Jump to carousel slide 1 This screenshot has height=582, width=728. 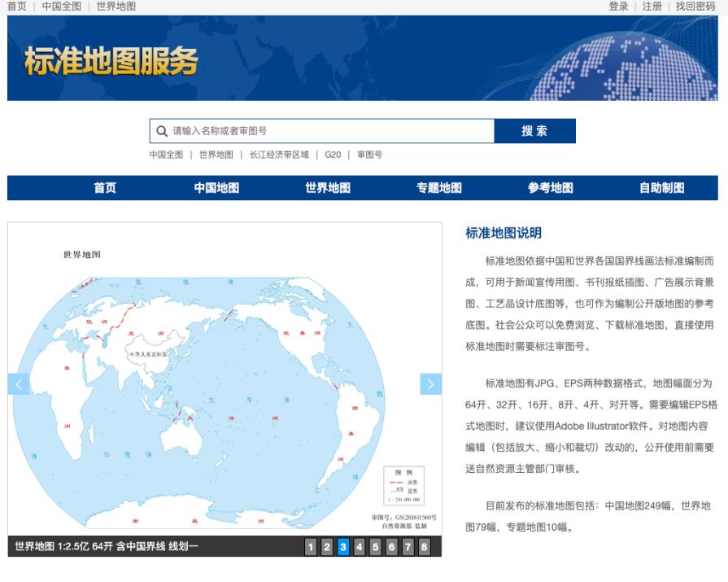click(x=311, y=547)
